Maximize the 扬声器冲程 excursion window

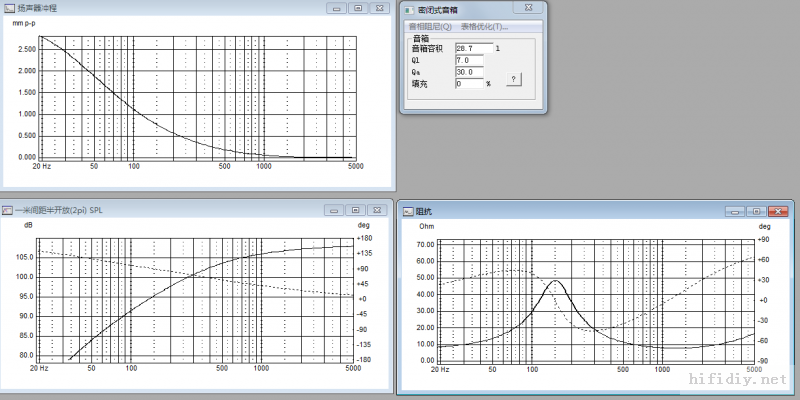point(355,8)
